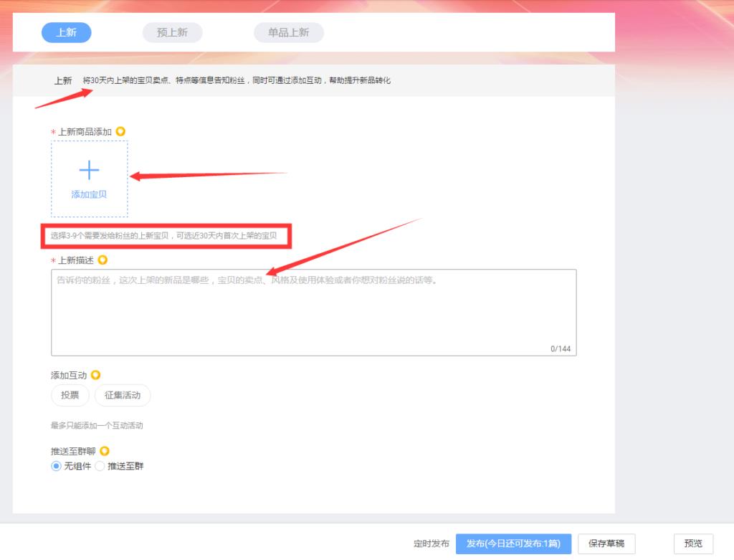The height and width of the screenshot is (560, 734).
Task: Click the 添加互动 section label
Action: click(69, 375)
